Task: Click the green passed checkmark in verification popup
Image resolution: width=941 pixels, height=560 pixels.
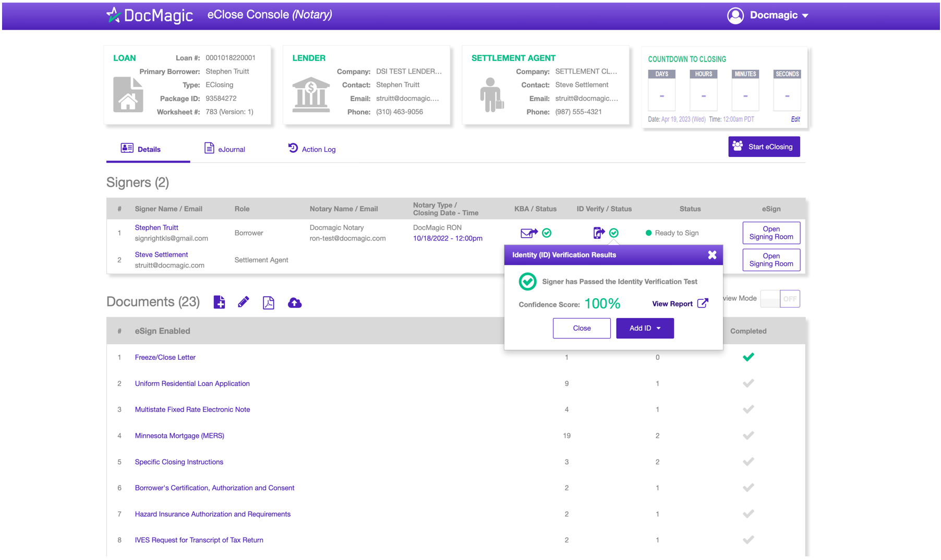Action: tap(527, 282)
